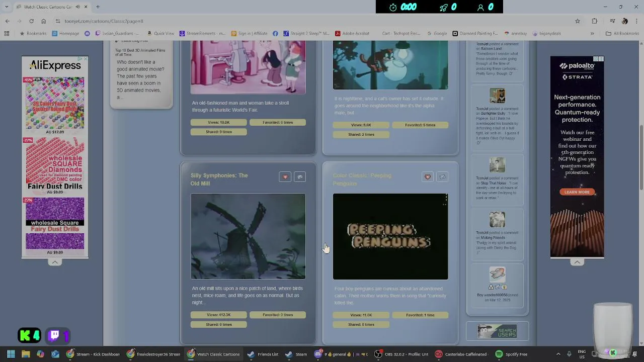Open the ENG US language switcher
644x362 pixels.
coord(582,354)
